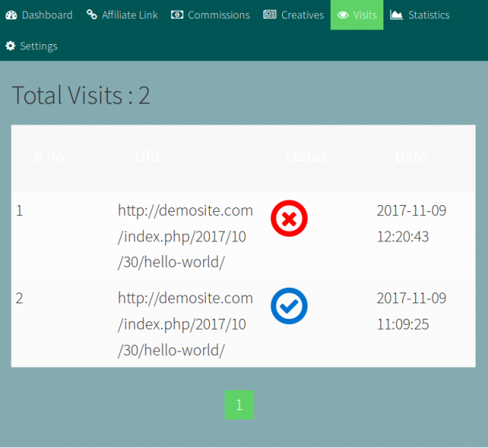The height and width of the screenshot is (448, 488).
Task: Click the Total Visits : 2 heading
Action: (x=81, y=95)
